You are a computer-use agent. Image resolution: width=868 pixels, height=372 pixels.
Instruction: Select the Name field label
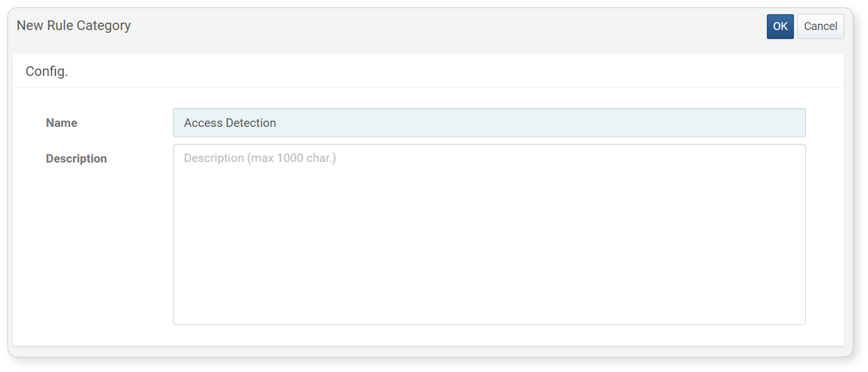(61, 123)
